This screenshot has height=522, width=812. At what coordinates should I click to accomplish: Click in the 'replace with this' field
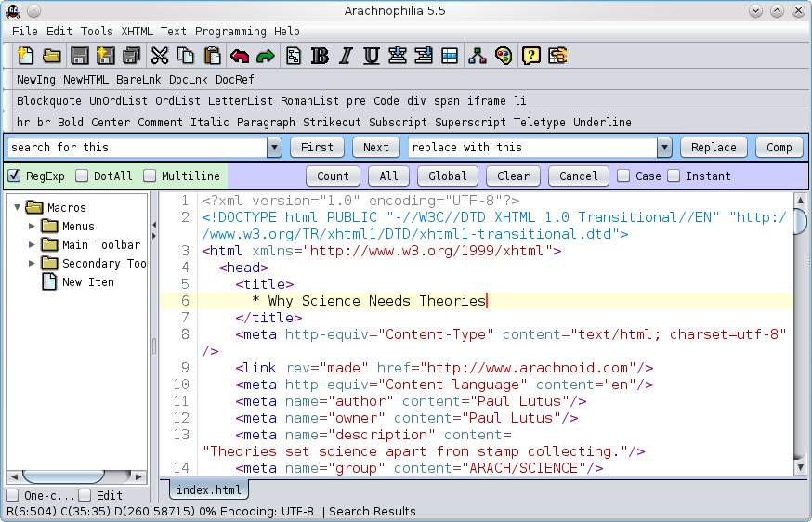coord(531,148)
